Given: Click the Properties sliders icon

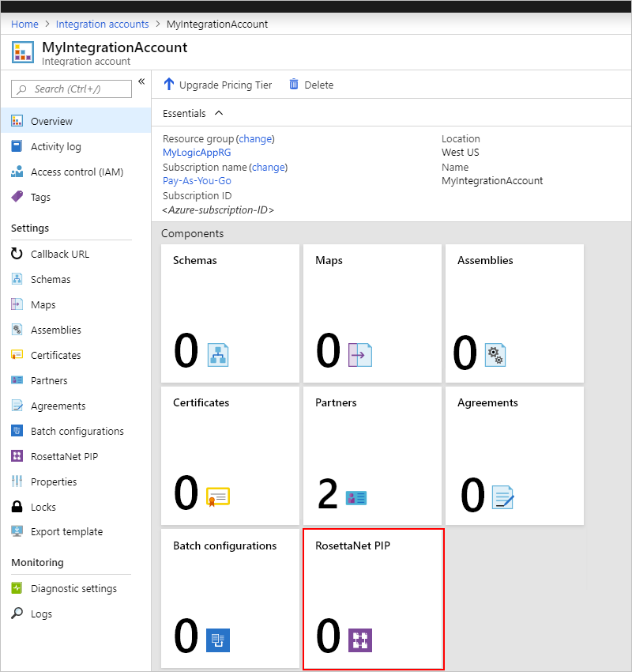Looking at the screenshot, I should tap(17, 481).
